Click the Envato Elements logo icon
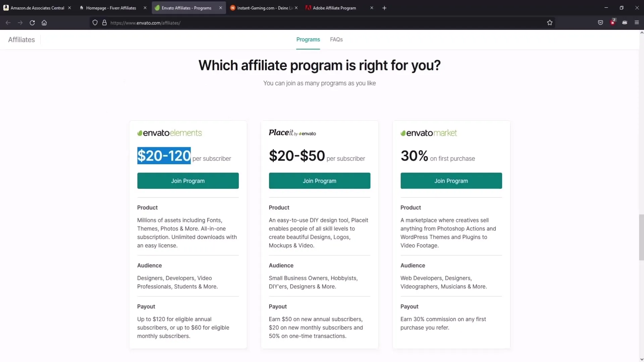This screenshot has height=362, width=644. (140, 133)
